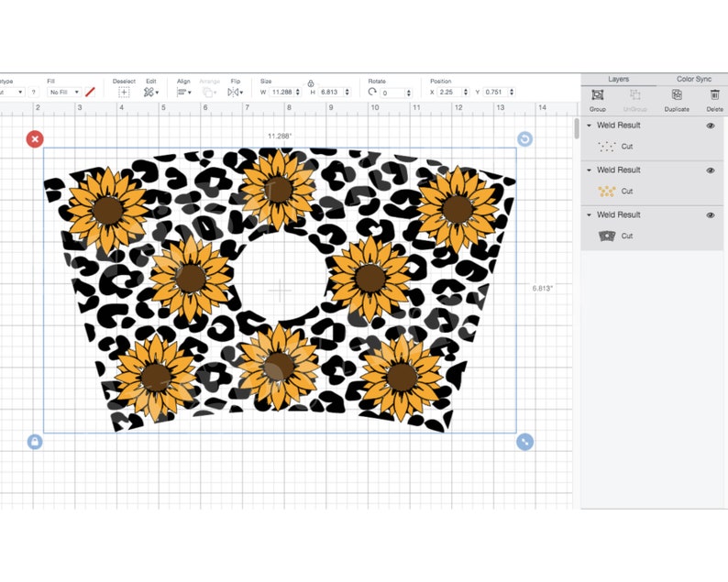Screen dimensions: 728x582
Task: Toggle the size aspect-ratio lock
Action: [311, 83]
